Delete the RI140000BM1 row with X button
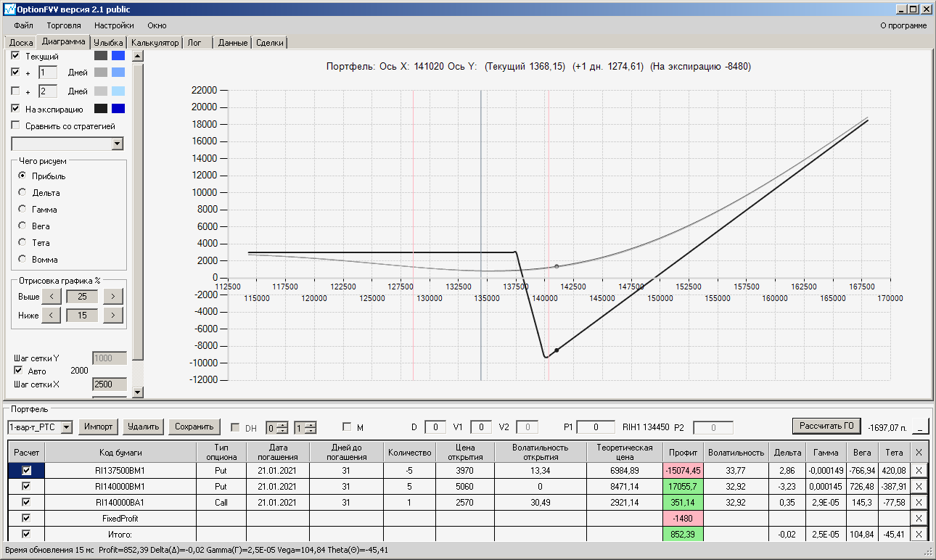 pyautogui.click(x=919, y=486)
